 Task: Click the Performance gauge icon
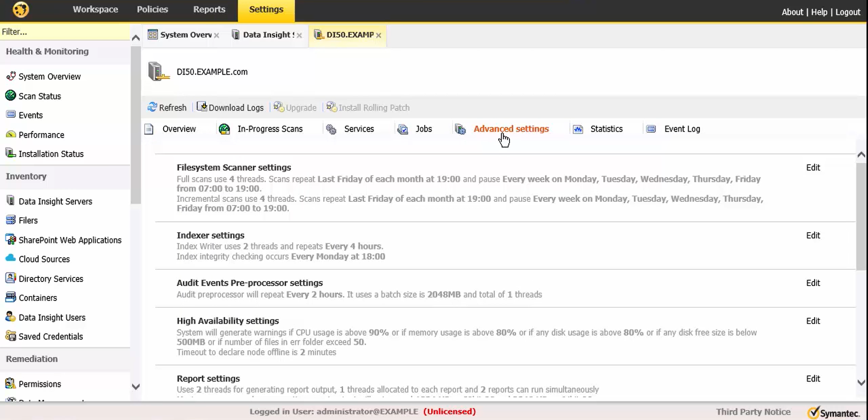[x=11, y=134]
